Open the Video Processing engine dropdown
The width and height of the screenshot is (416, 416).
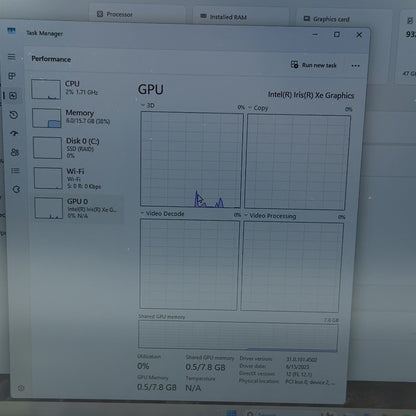click(x=270, y=216)
